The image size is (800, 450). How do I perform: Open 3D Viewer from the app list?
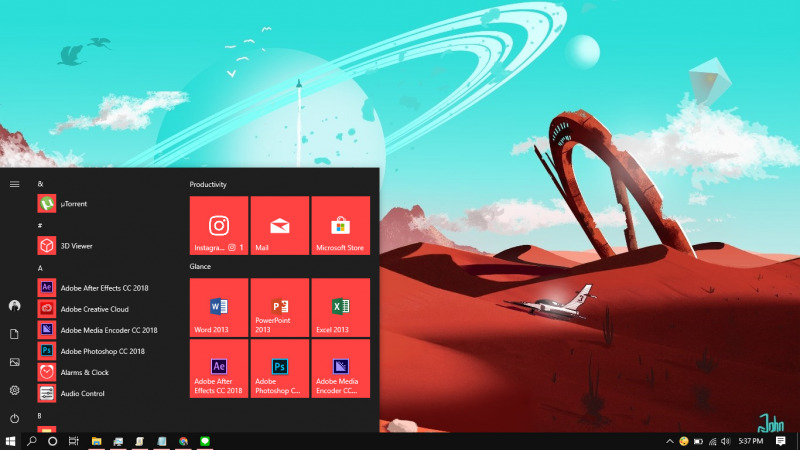pos(105,246)
